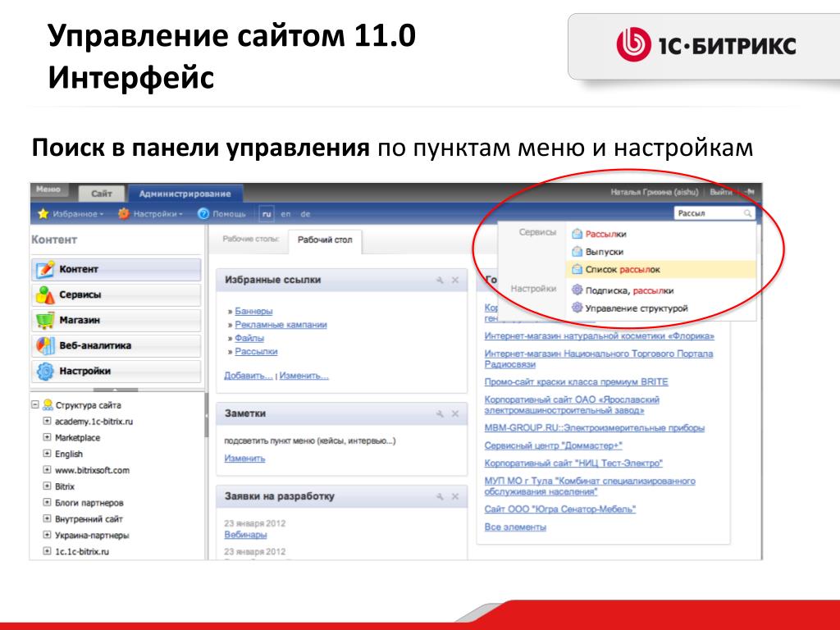
Task: Open the Магазин sidebar section
Action: click(x=116, y=320)
